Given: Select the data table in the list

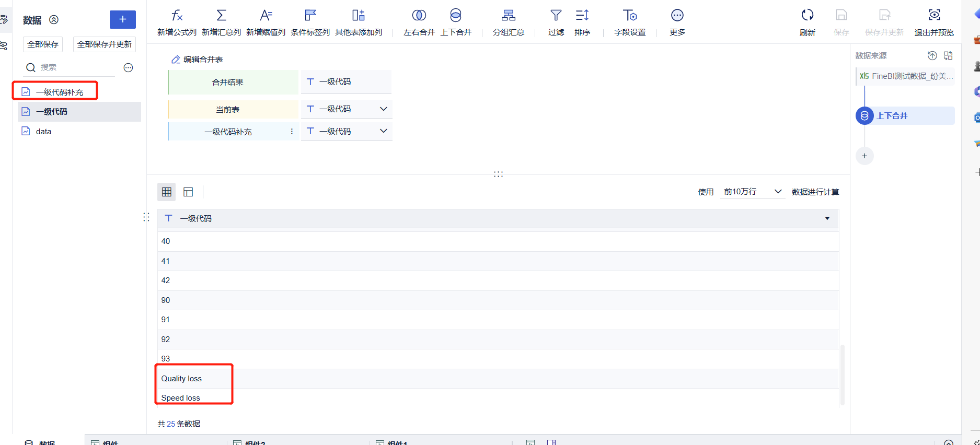Looking at the screenshot, I should click(x=79, y=132).
